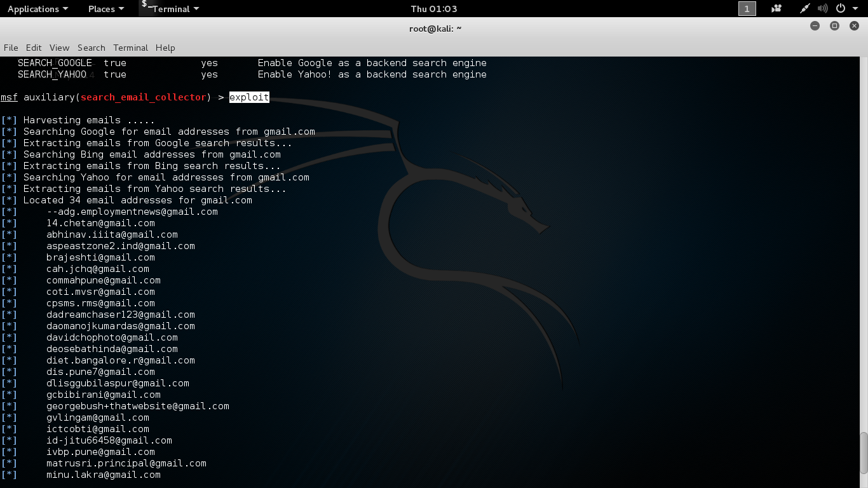Click the ivbp.pune@gmail.com email
The width and height of the screenshot is (868, 488).
pos(100,452)
